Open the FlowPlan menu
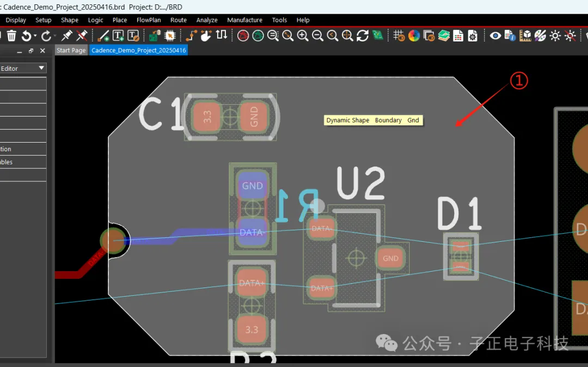This screenshot has height=367, width=588. pos(149,20)
